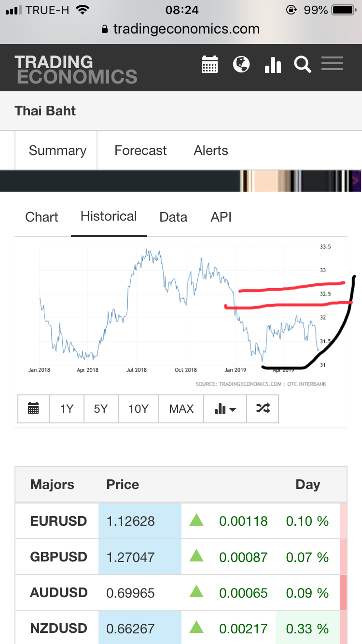Click the EURUSD currency pair link
This screenshot has height=644, width=362.
tap(58, 521)
